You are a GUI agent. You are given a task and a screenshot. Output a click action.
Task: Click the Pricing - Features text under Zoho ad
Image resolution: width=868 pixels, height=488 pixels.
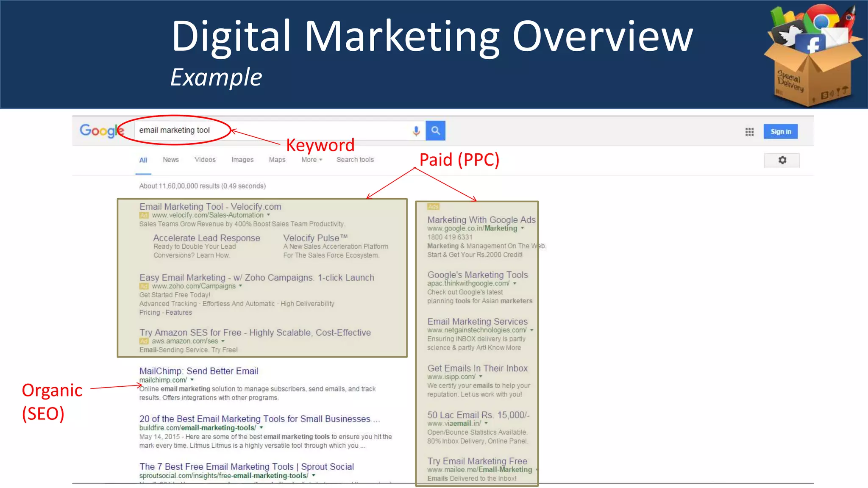point(166,313)
